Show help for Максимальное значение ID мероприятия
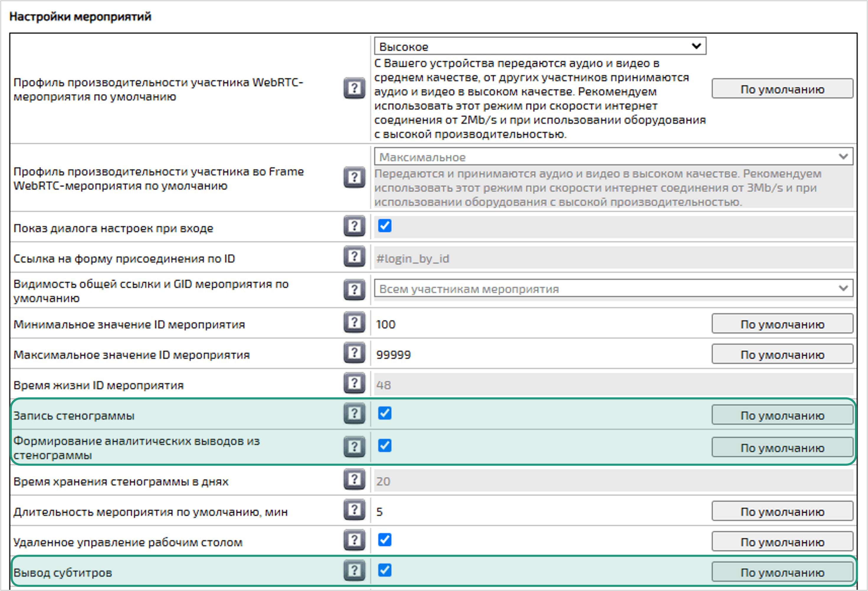868x591 pixels. (354, 353)
